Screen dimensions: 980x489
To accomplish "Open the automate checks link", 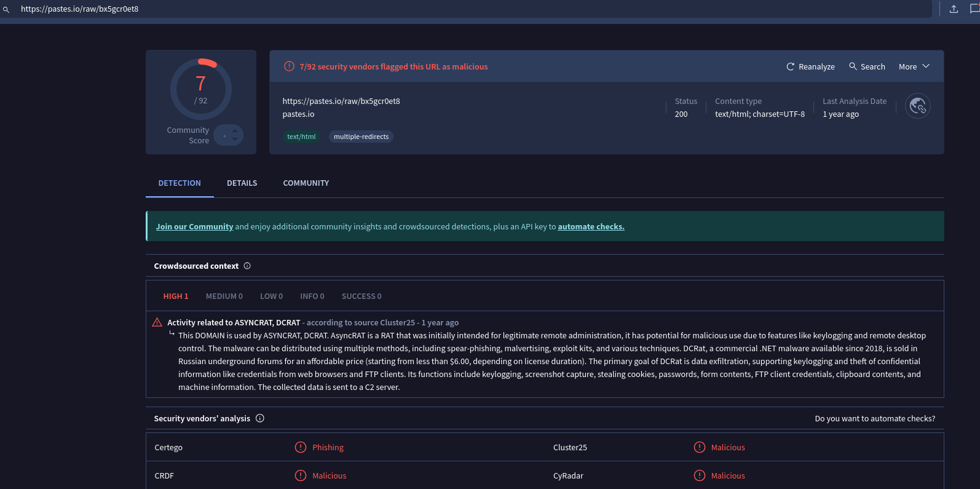I will (x=591, y=227).
